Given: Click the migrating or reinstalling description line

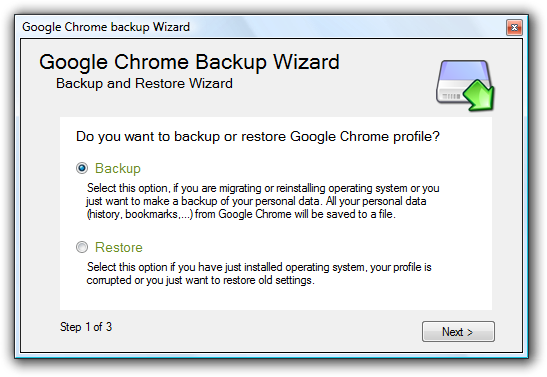Looking at the screenshot, I should click(x=263, y=188).
